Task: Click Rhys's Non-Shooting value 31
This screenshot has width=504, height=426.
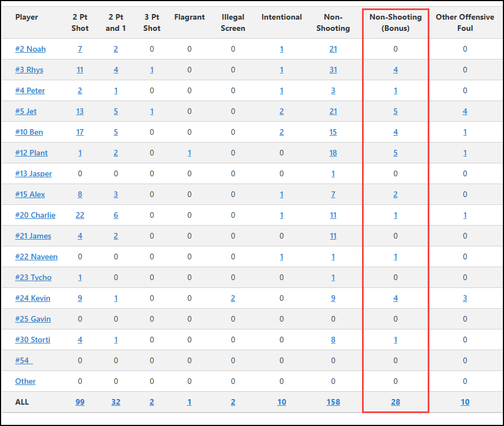Action: click(x=333, y=70)
